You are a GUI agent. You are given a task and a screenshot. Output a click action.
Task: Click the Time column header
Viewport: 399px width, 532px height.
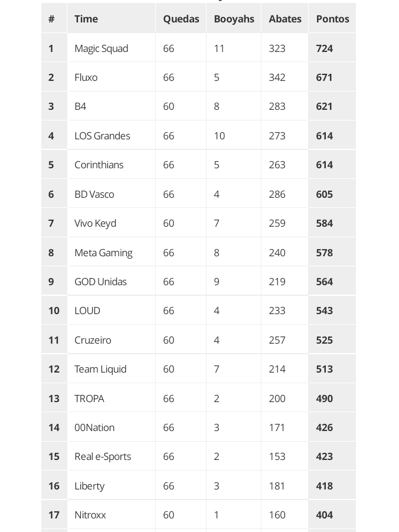[86, 19]
